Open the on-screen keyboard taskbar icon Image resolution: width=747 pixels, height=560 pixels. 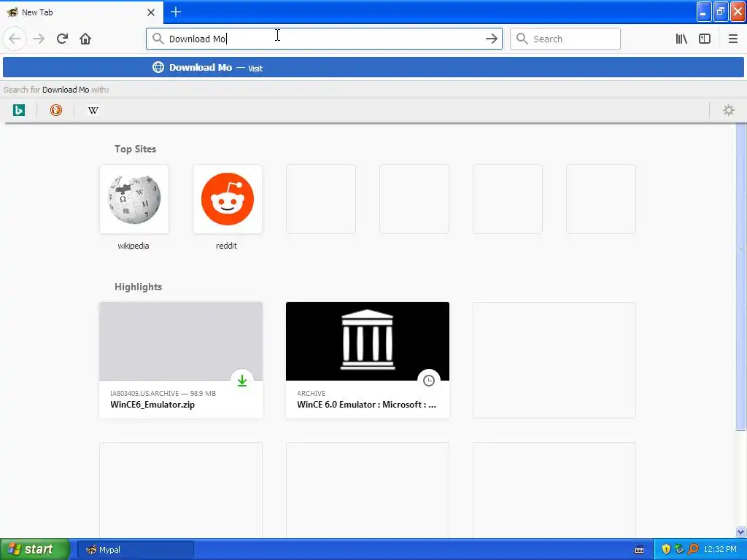coord(639,550)
